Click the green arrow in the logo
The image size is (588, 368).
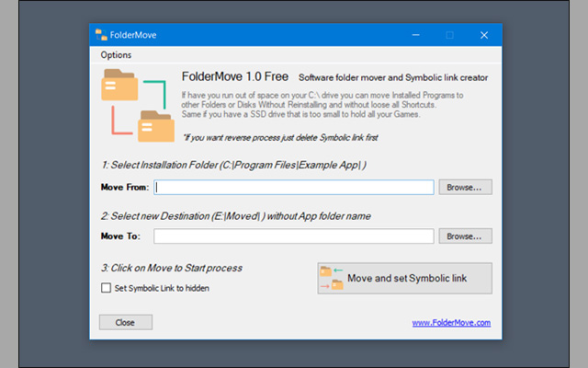pos(157,94)
